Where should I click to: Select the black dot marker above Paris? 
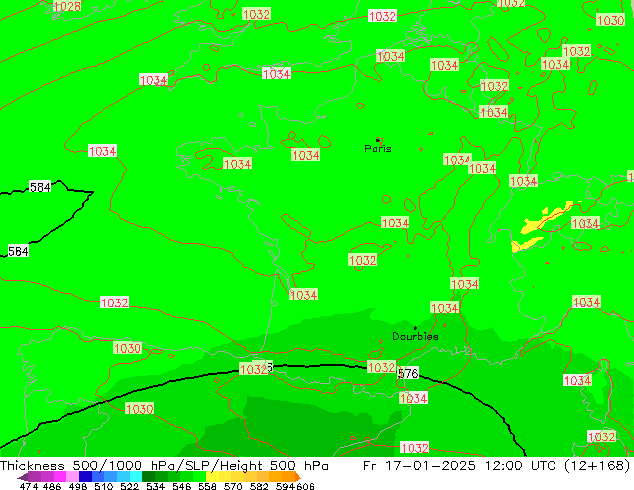[x=378, y=140]
